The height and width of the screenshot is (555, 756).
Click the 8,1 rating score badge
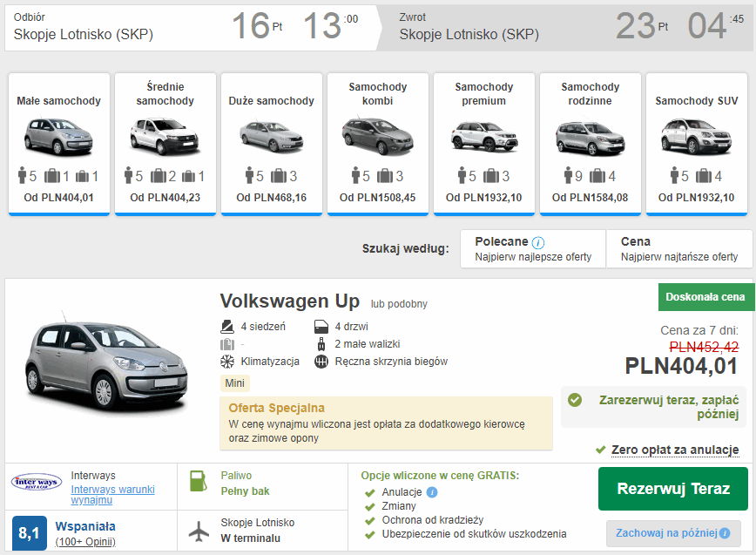coord(29,532)
